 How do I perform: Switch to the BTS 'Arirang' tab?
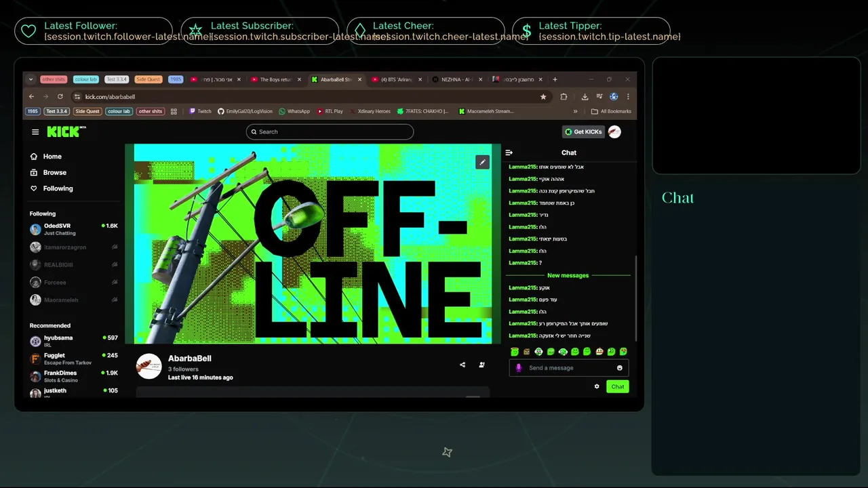[397, 79]
